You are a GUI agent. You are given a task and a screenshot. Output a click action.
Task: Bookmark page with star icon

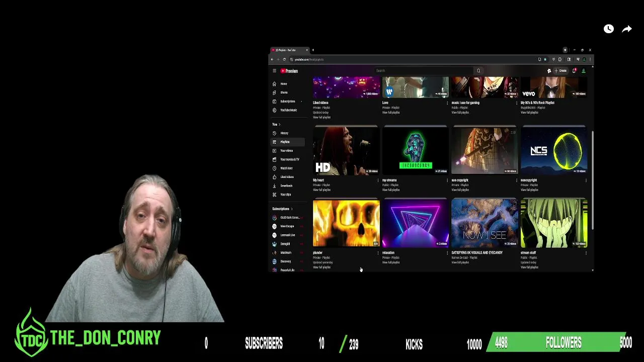545,59
